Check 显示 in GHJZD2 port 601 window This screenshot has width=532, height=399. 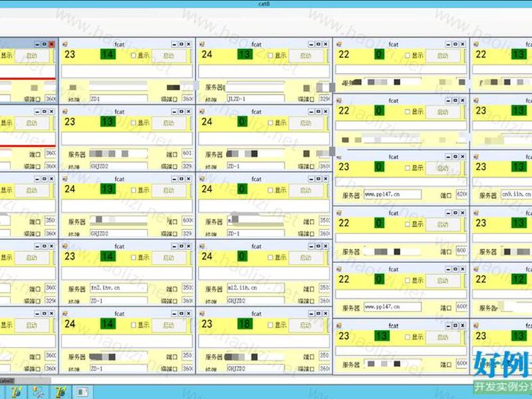134,123
